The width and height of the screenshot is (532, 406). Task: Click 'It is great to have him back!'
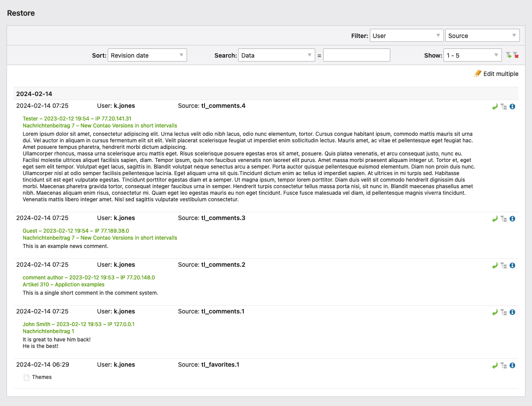point(57,340)
